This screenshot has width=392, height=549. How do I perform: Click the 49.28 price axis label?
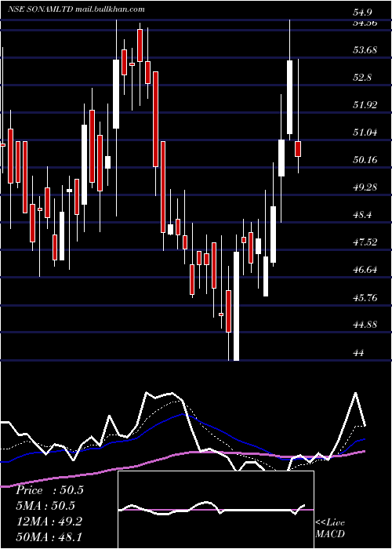point(365,187)
